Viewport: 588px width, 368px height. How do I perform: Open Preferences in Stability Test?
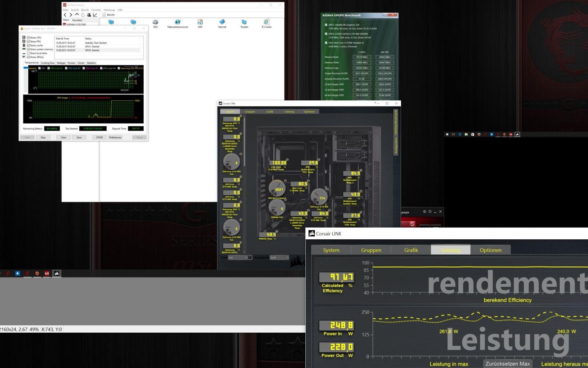click(115, 137)
